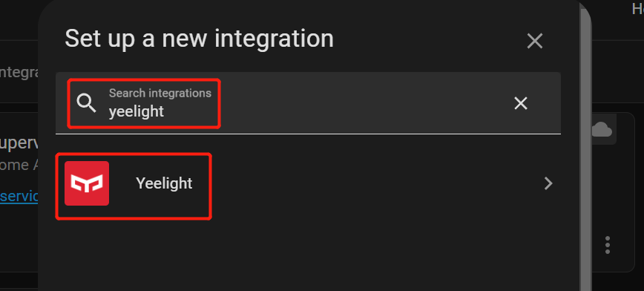The height and width of the screenshot is (291, 644).
Task: Click the red Yeelight logo icon
Action: (x=87, y=183)
